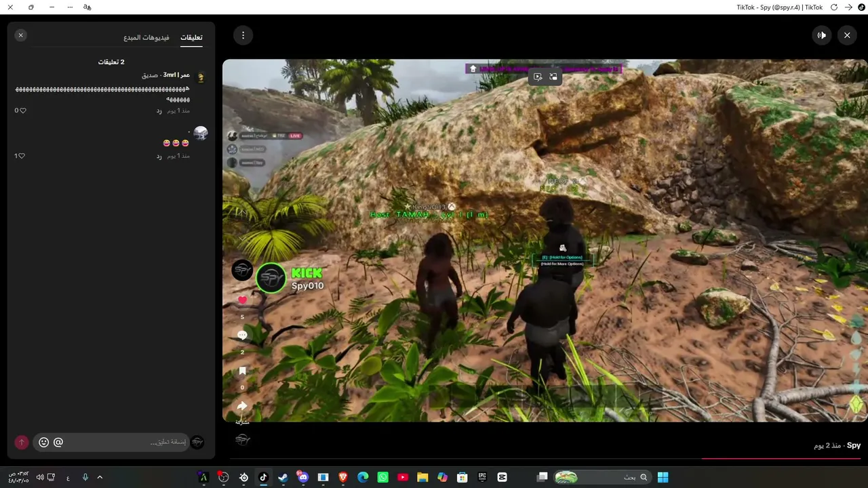Click the عمر | 3mrl username
This screenshot has height=488, width=868.
(x=176, y=75)
